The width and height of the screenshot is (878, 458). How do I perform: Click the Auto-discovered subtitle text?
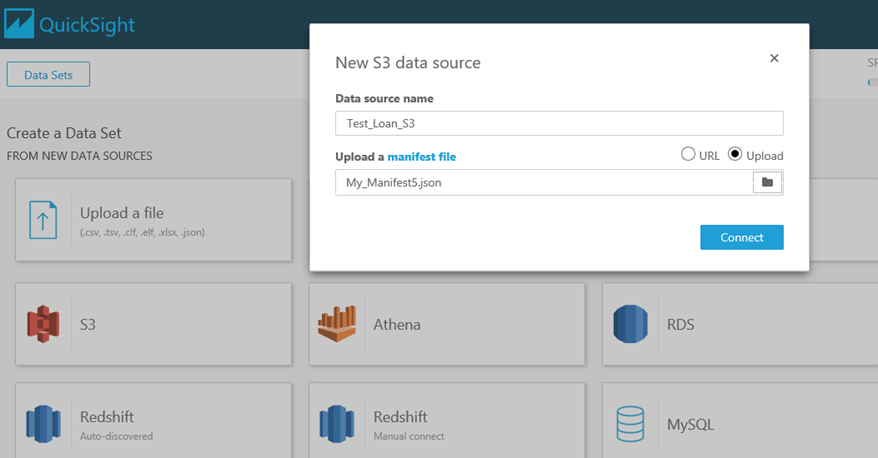116,436
